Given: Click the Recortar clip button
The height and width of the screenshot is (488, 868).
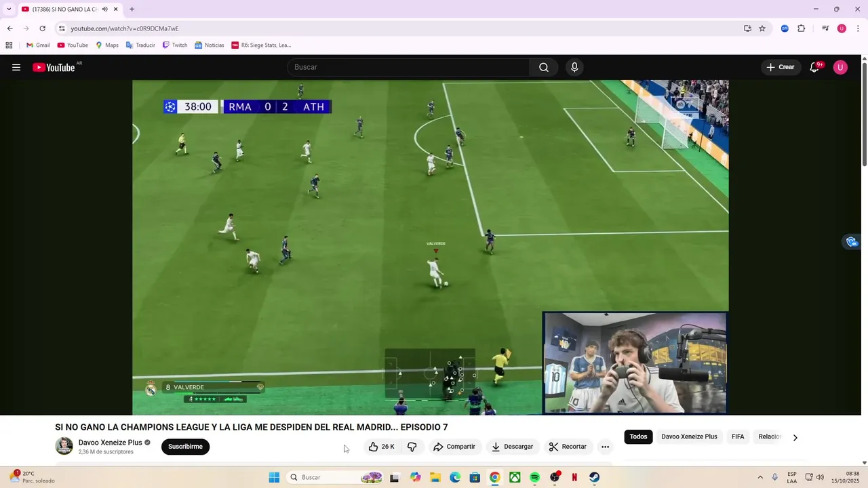Looking at the screenshot, I should tap(568, 447).
